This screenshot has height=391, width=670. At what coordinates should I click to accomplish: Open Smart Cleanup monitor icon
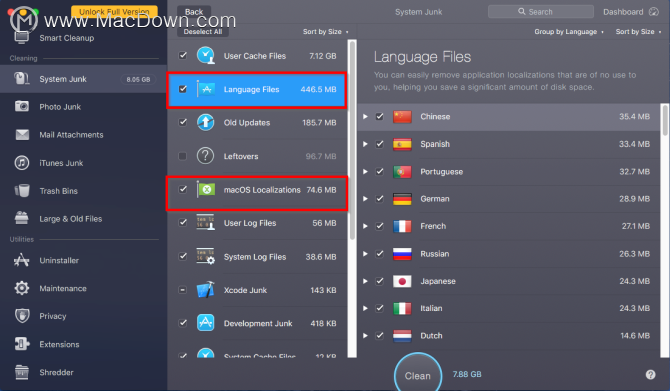coord(21,37)
